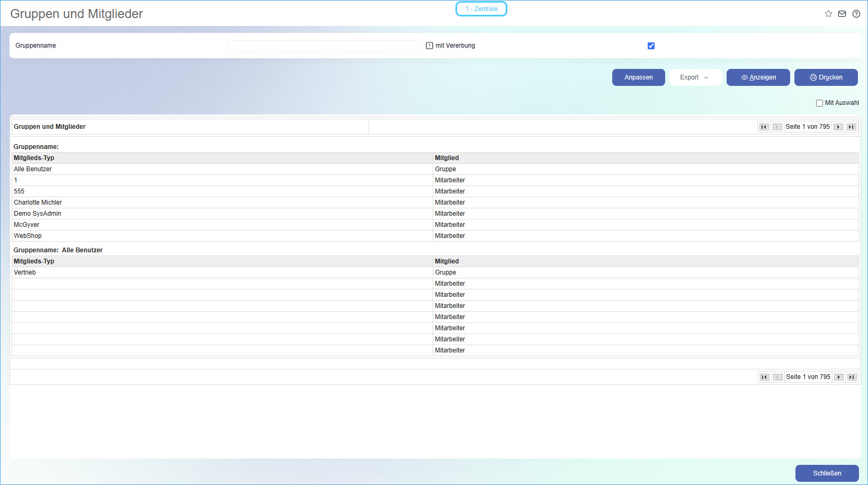The height and width of the screenshot is (485, 868).
Task: Jump to last page in bottom pager
Action: 852,377
